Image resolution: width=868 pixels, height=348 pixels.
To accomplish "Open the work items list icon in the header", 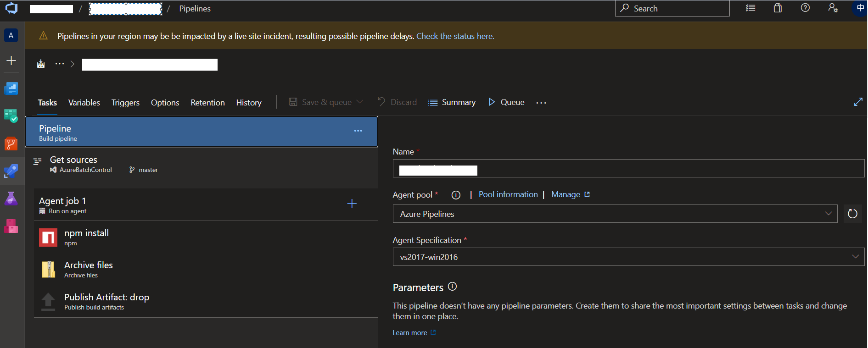I will click(750, 8).
